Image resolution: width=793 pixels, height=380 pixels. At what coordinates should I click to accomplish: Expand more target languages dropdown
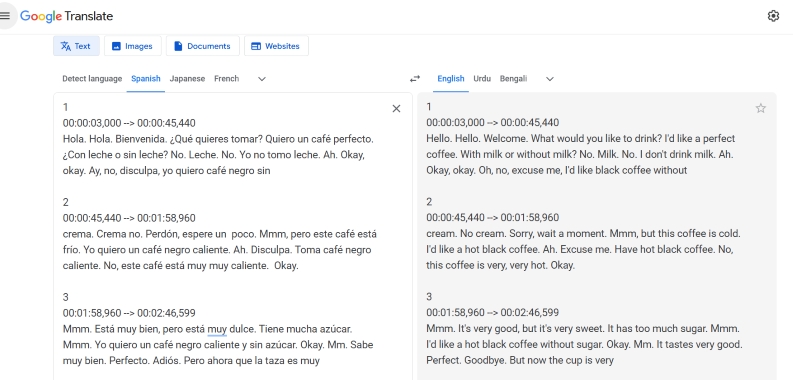coord(550,79)
